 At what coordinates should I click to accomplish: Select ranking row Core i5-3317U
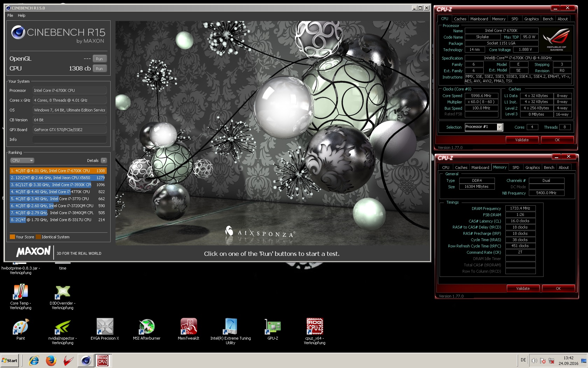tap(58, 220)
